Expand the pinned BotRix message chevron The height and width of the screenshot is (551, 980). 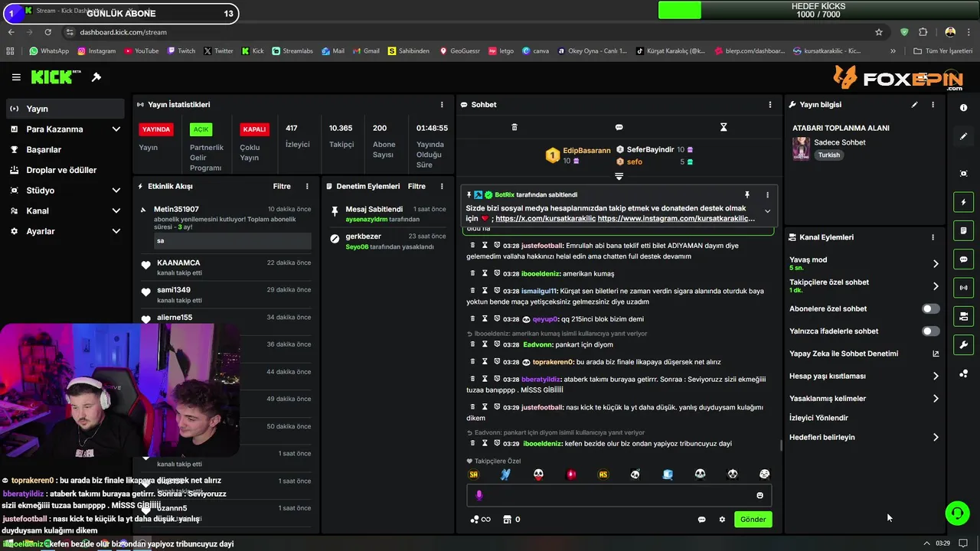[767, 212]
